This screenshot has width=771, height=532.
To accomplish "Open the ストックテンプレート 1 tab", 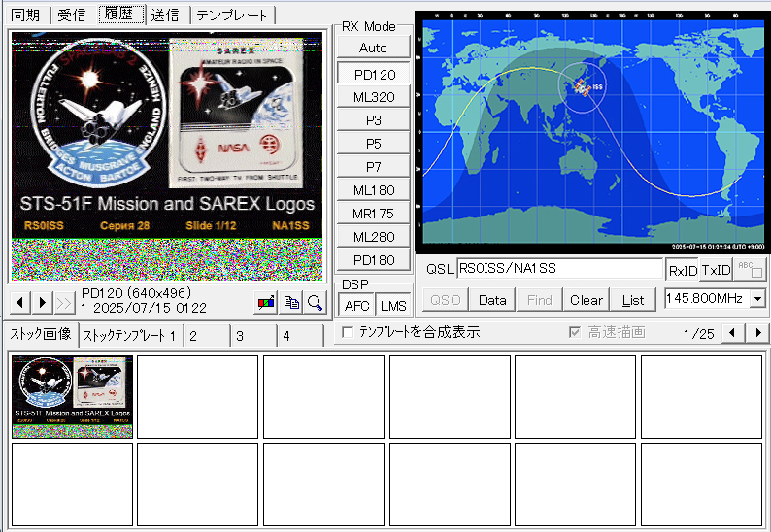I will [130, 336].
